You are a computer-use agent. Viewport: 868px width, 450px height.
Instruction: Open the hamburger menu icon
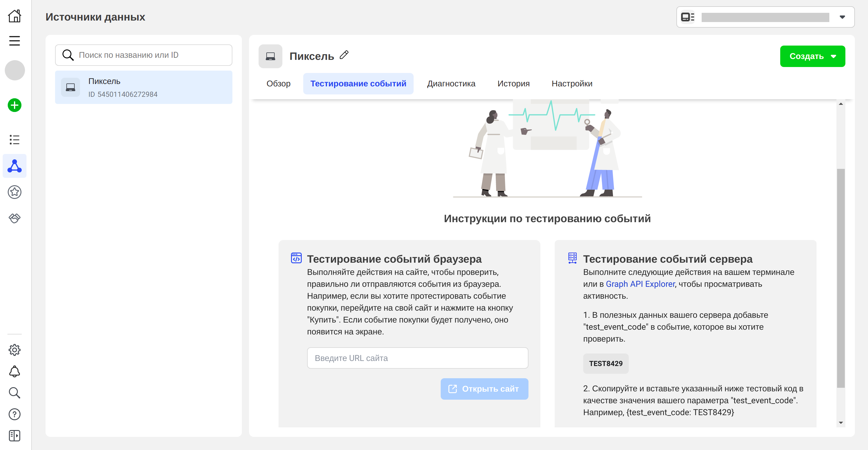15,41
